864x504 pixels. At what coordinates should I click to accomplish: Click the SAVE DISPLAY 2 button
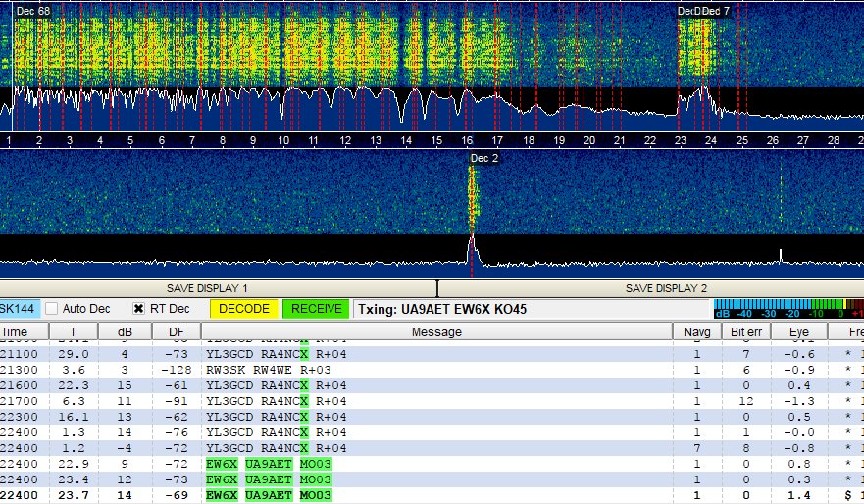pyautogui.click(x=666, y=288)
